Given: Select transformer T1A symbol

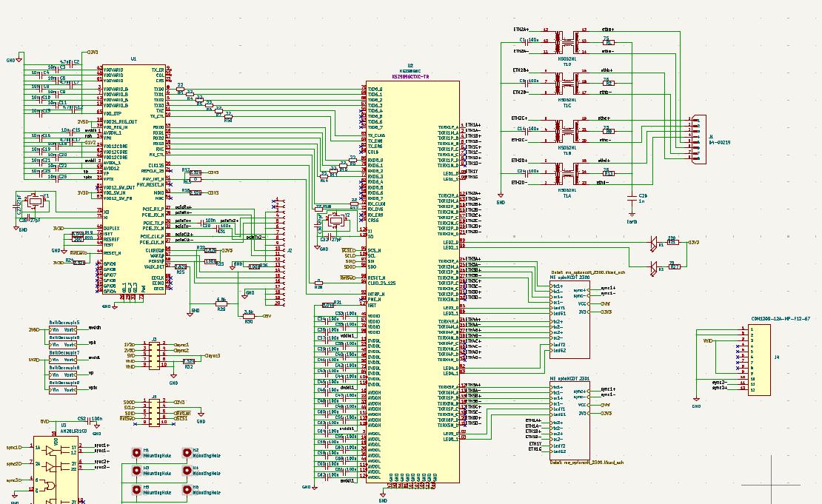Looking at the screenshot, I should click(567, 172).
